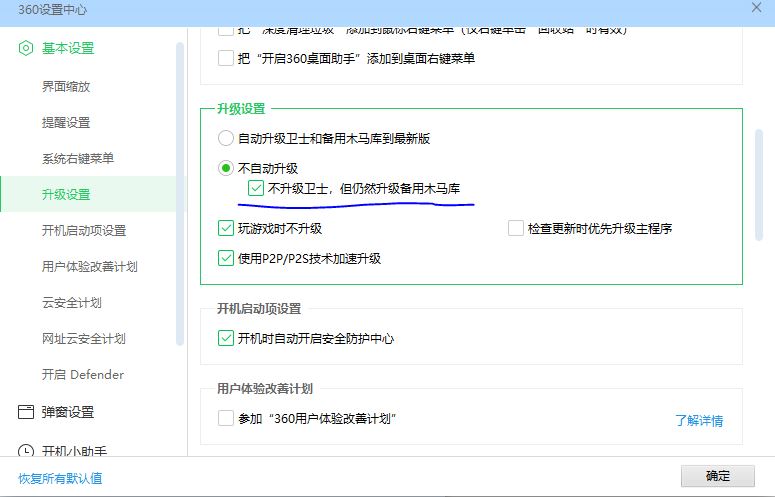Click the 用户体验改善计划 section heading in content
This screenshot has width=775, height=497.
click(x=265, y=389)
